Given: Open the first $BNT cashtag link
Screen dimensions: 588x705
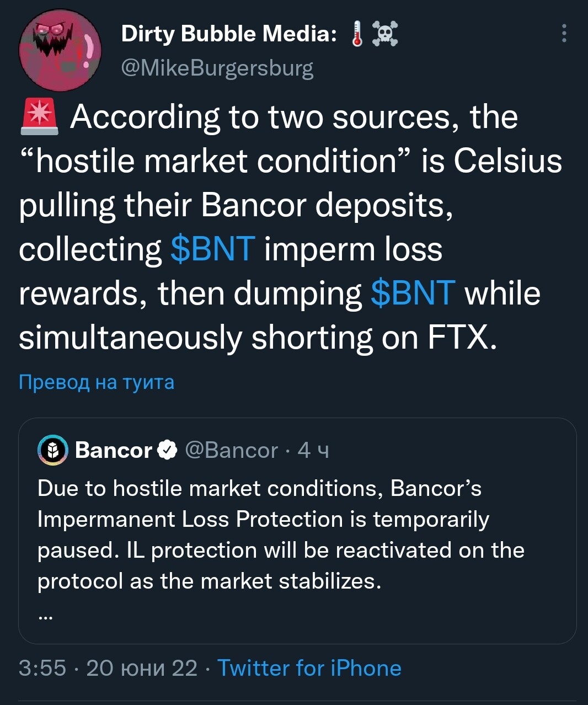Looking at the screenshot, I should pos(213,249).
